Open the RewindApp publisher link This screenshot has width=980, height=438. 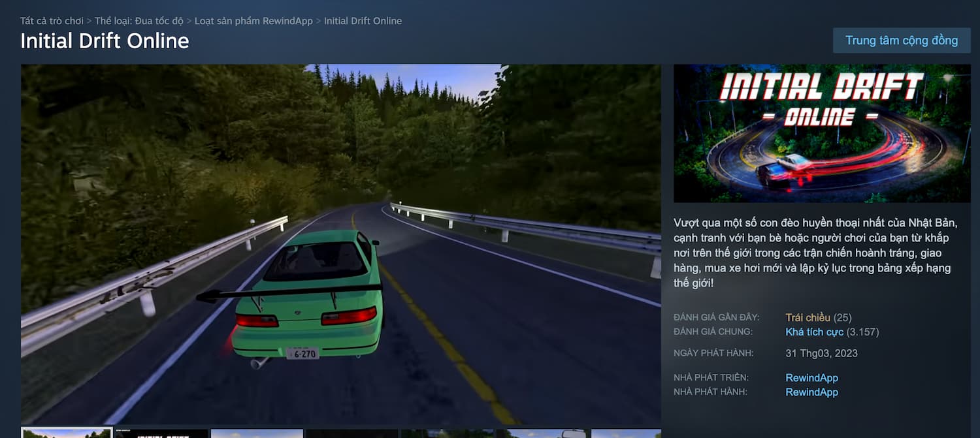[811, 392]
